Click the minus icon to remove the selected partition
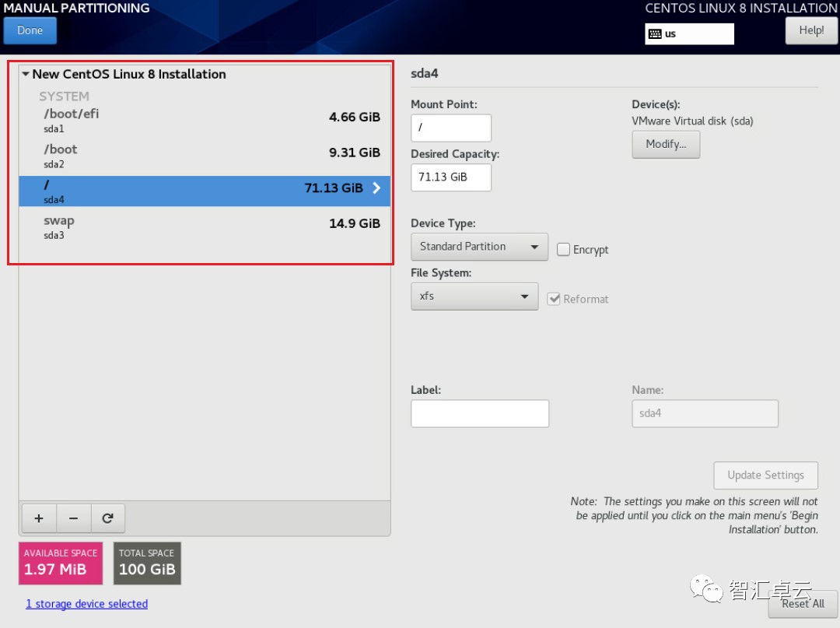This screenshot has width=840, height=628. coord(73,518)
